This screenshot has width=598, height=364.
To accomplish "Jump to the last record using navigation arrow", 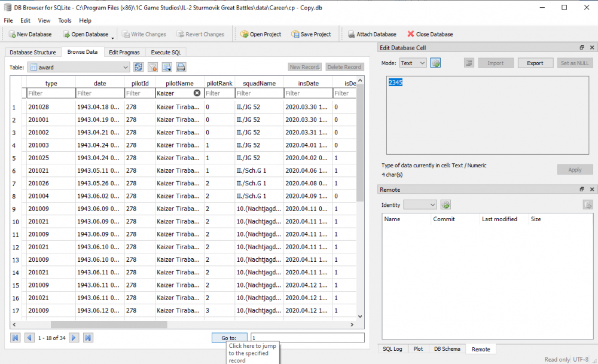I will coord(88,338).
